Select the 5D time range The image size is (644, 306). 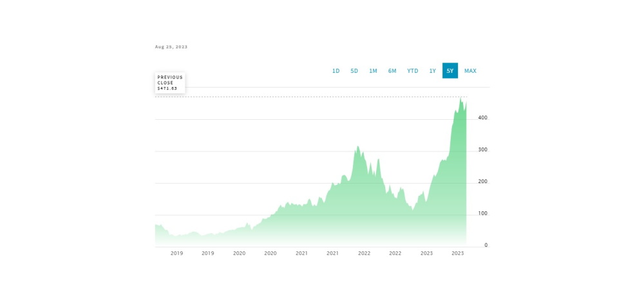[x=354, y=71]
